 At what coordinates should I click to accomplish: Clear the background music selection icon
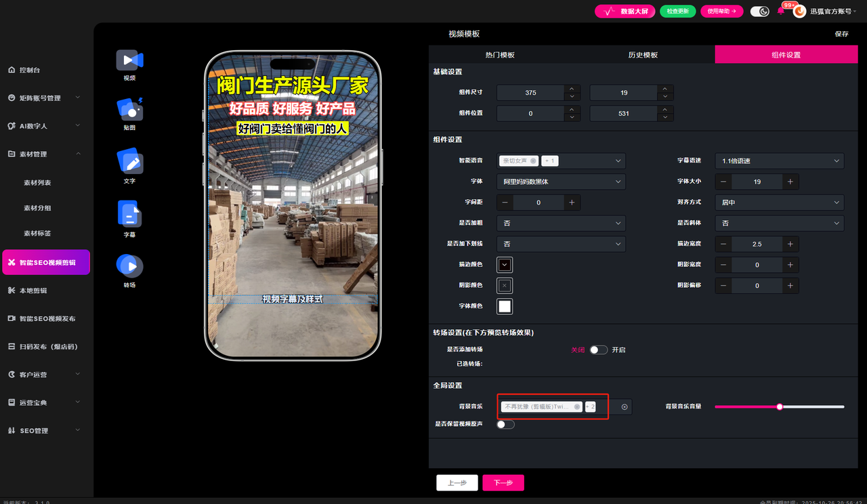click(625, 406)
